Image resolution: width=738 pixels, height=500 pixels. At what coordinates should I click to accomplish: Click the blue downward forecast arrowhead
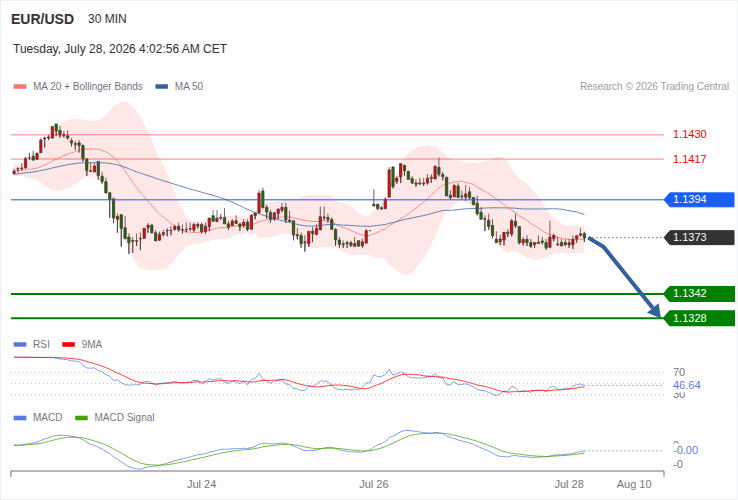click(x=655, y=311)
